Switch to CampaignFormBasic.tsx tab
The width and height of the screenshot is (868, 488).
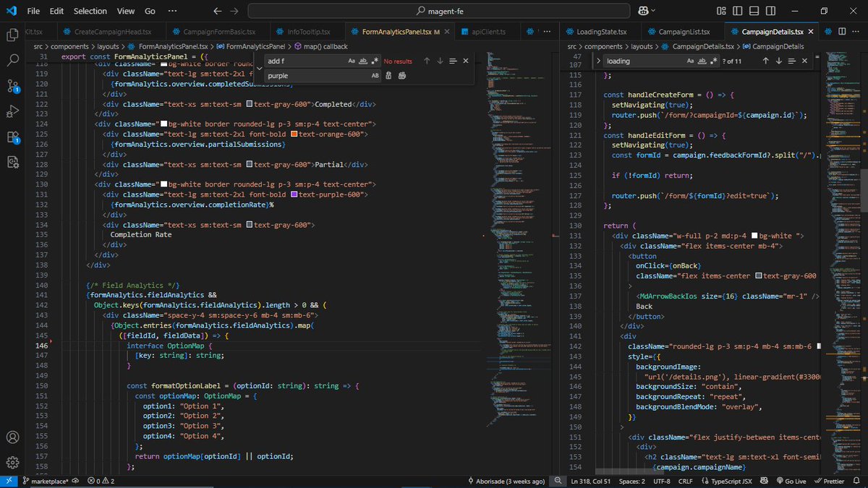pyautogui.click(x=217, y=32)
